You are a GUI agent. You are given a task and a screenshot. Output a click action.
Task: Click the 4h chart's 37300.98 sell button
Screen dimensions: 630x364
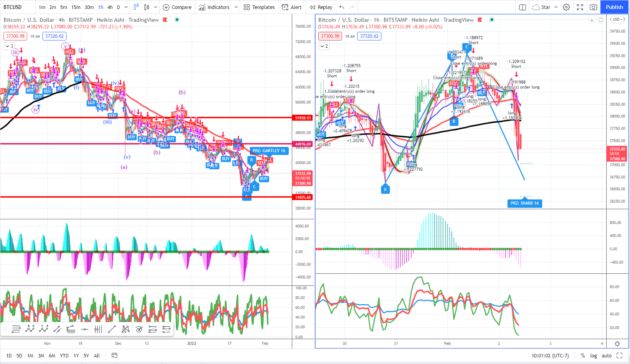(15, 36)
